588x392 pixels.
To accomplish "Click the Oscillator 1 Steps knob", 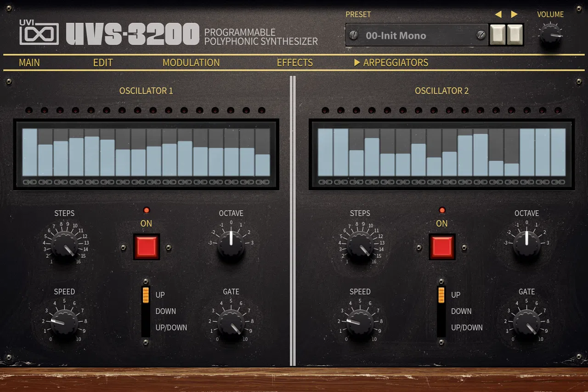I will pyautogui.click(x=64, y=245).
